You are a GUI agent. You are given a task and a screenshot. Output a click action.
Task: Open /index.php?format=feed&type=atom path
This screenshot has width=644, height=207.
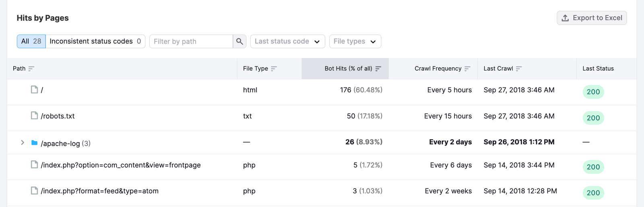pos(99,191)
